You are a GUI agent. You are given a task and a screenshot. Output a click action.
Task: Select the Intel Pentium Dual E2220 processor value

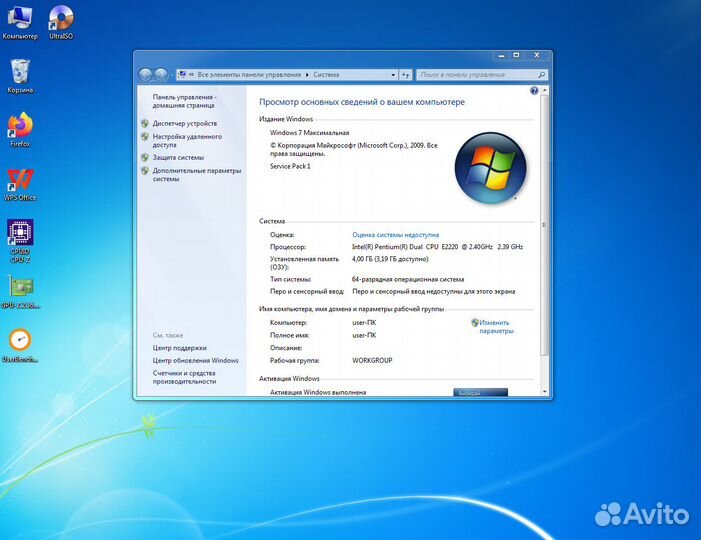[437, 247]
